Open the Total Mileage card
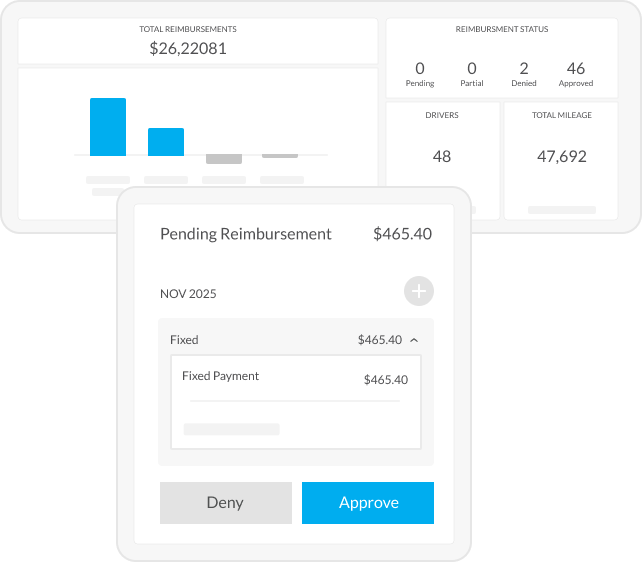 pos(562,156)
